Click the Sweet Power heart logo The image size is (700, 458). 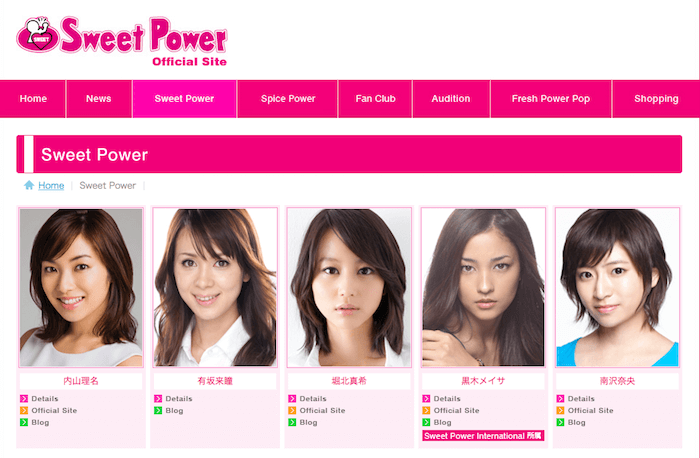click(x=38, y=34)
